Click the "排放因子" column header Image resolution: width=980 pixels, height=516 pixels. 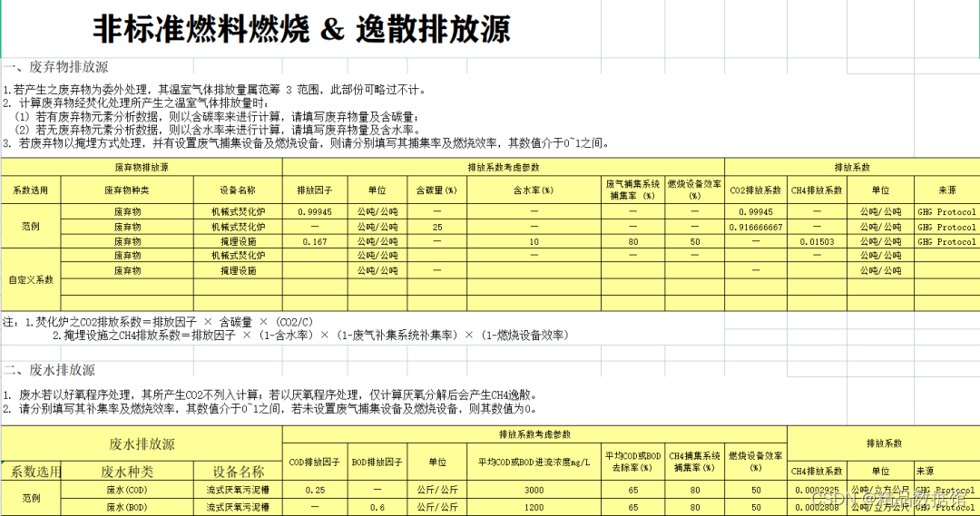pos(314,190)
